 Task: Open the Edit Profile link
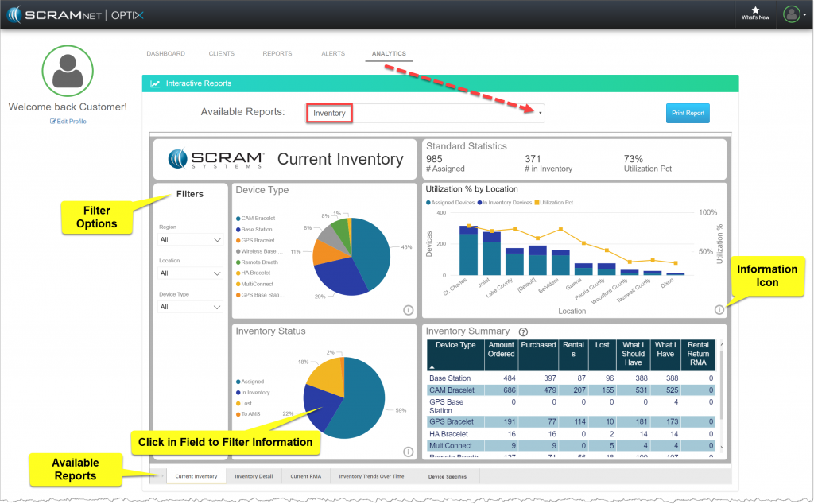pyautogui.click(x=68, y=121)
